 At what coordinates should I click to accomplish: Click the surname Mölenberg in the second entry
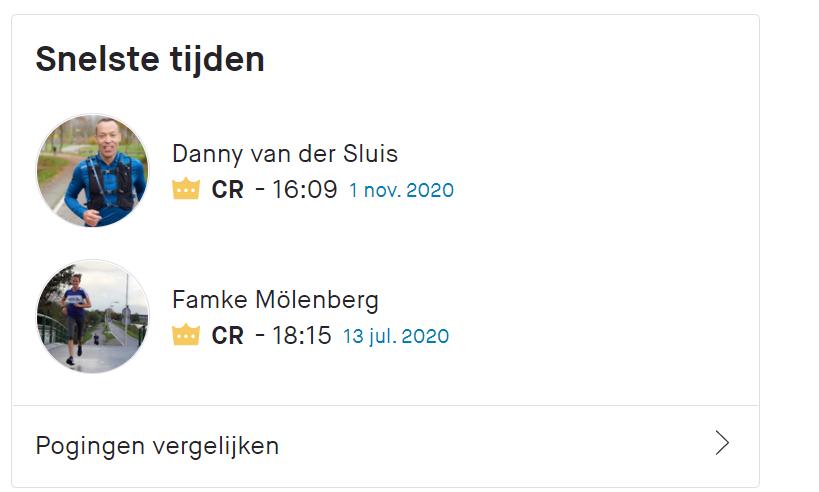click(317, 300)
